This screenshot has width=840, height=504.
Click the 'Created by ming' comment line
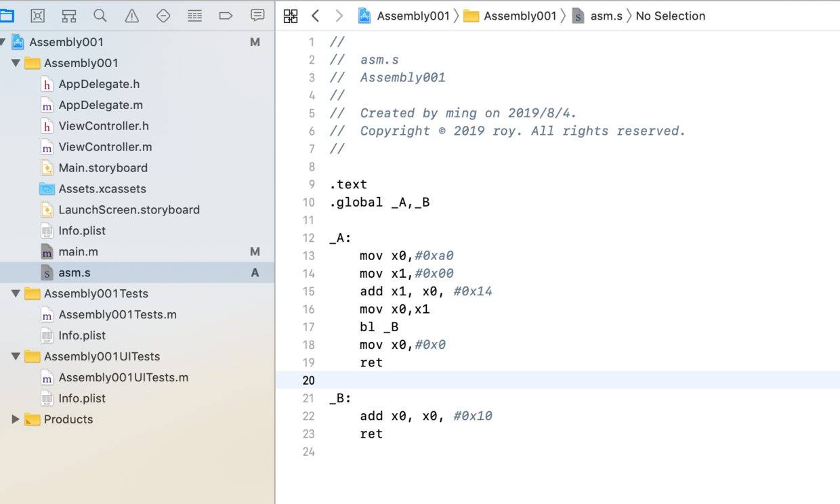pos(453,113)
